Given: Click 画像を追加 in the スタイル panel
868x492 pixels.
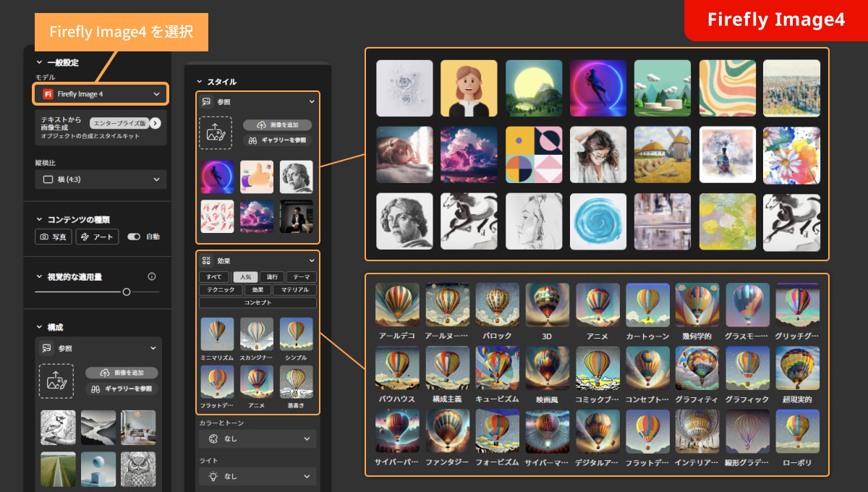Looking at the screenshot, I should point(277,125).
